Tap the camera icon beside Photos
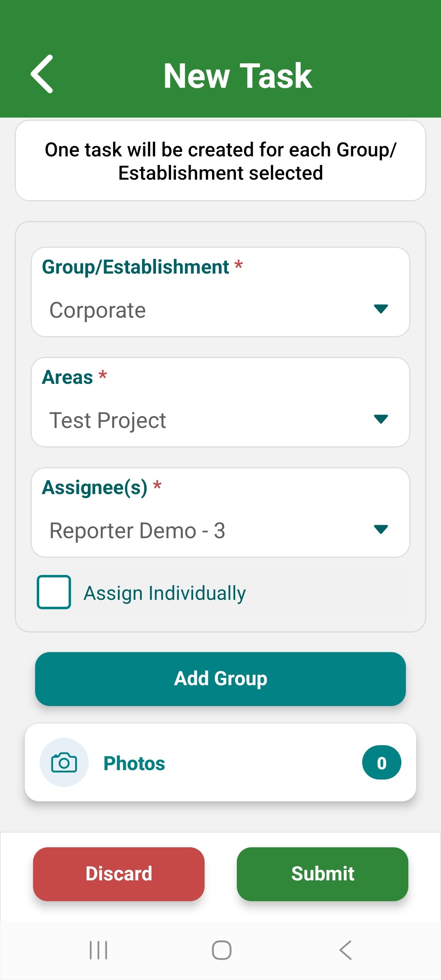This screenshot has width=441, height=980. pos(64,762)
